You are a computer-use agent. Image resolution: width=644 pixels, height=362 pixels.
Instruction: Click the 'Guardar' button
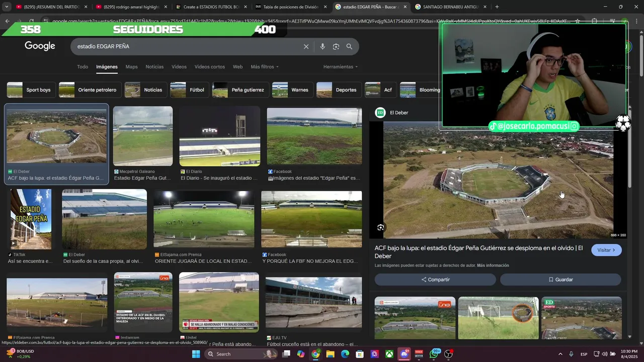(x=560, y=280)
